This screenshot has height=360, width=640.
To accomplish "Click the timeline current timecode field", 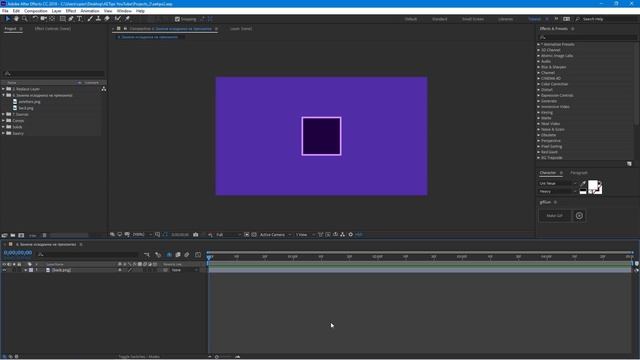I will pos(18,253).
